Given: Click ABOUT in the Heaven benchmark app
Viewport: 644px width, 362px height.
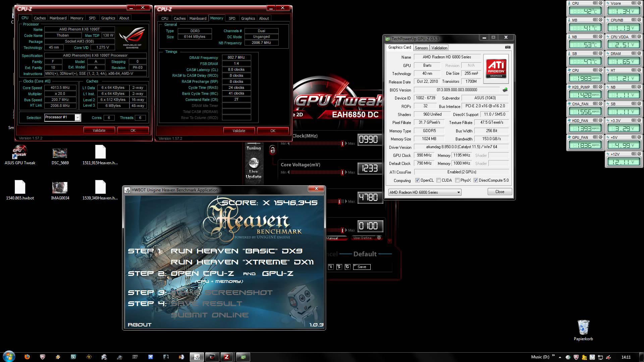Looking at the screenshot, I should pos(140,324).
